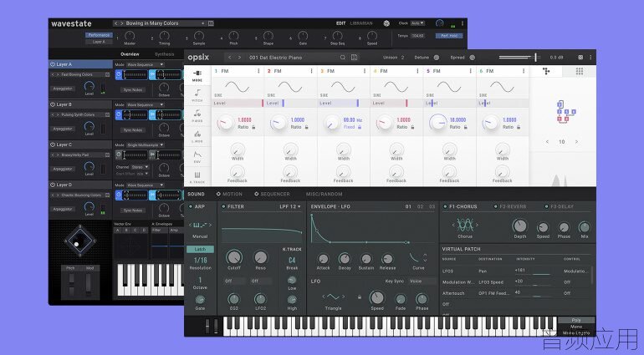Click the Virtual Patch scrollbar
This screenshot has height=355, width=644.
coord(592,275)
